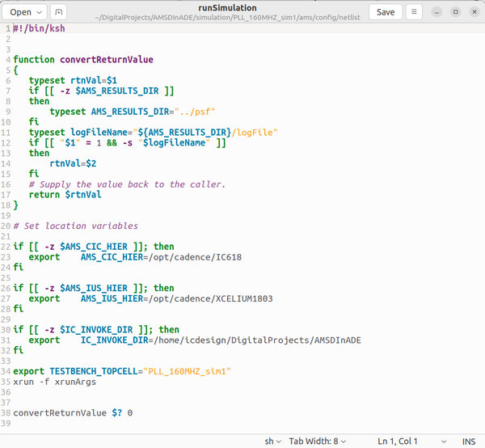Maximize the editor window
The height and width of the screenshot is (448, 485).
tap(455, 12)
